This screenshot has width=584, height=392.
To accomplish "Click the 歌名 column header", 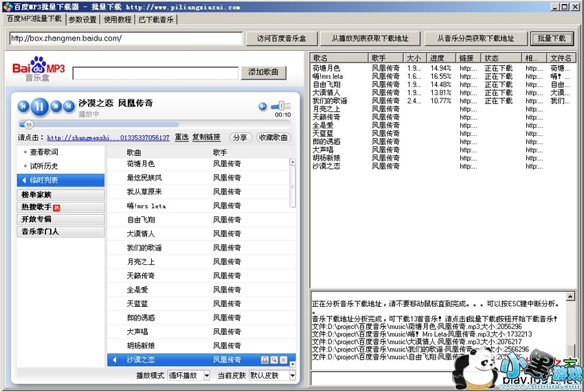I will point(339,58).
